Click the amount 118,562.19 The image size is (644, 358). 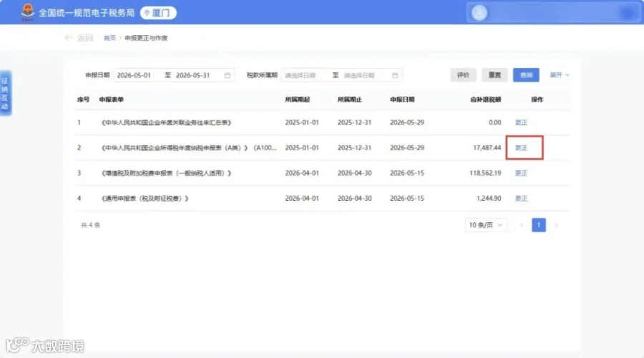pyautogui.click(x=485, y=174)
